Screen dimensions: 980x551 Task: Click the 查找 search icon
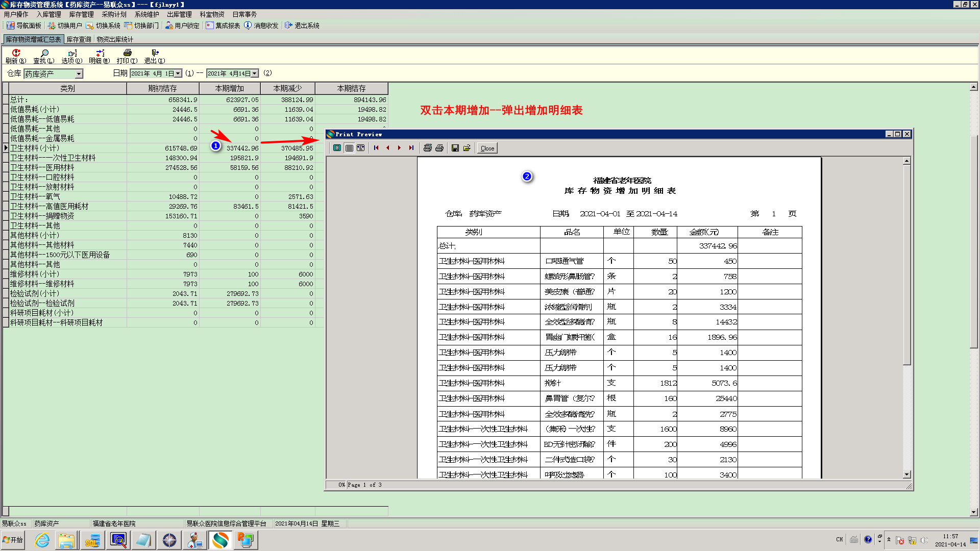pyautogui.click(x=44, y=53)
